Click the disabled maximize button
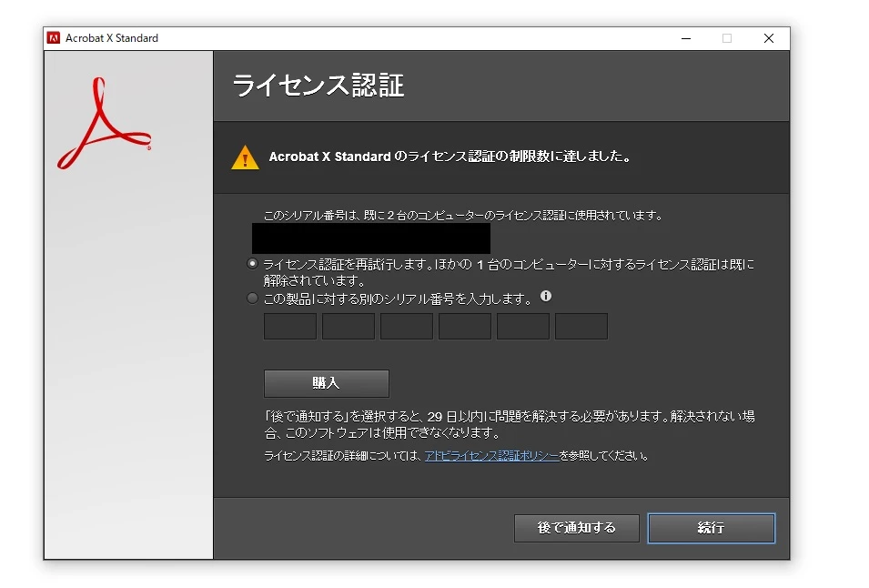Screen dimensions: 869x588 727,38
